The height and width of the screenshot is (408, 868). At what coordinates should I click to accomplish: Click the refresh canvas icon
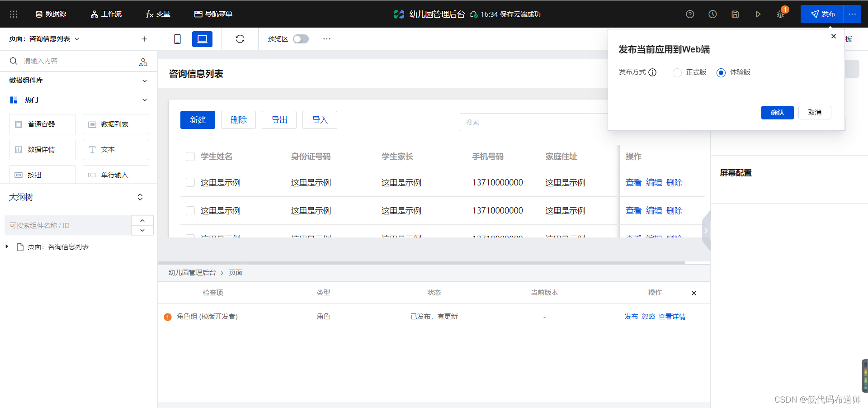240,39
